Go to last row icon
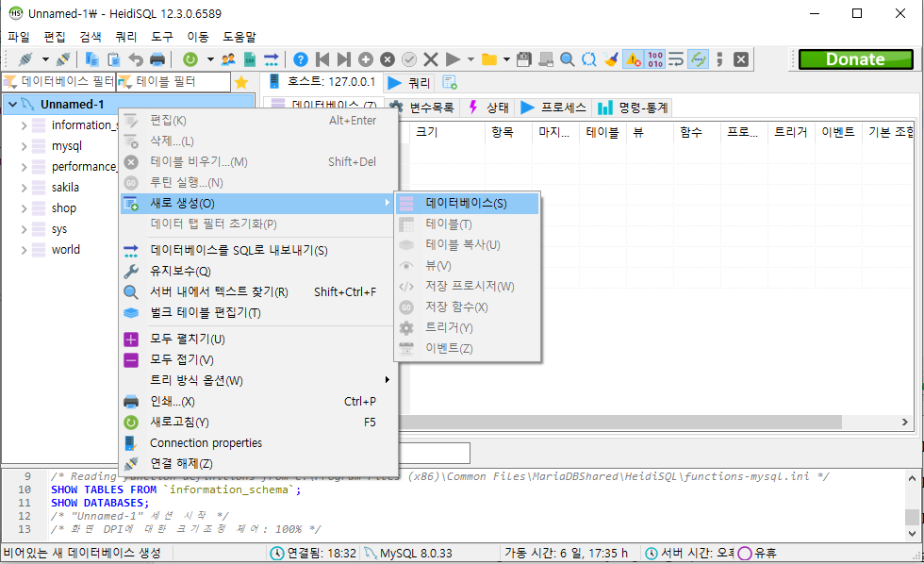The image size is (924, 564). click(x=344, y=59)
